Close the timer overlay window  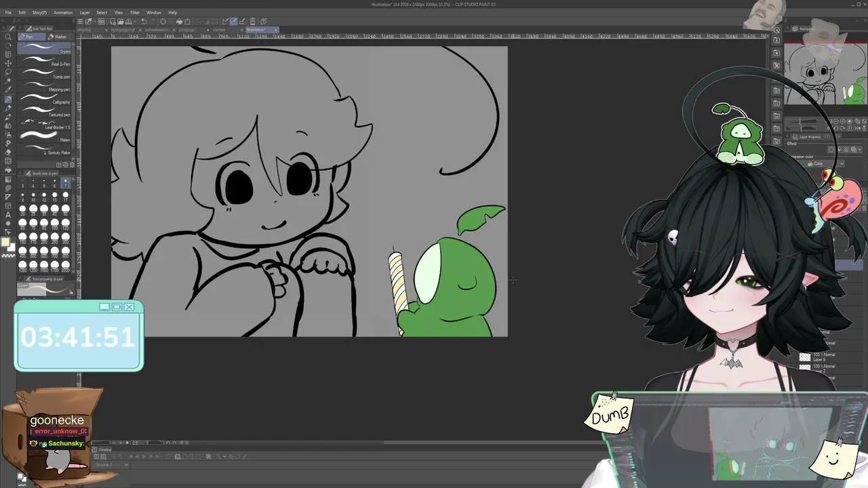point(129,307)
